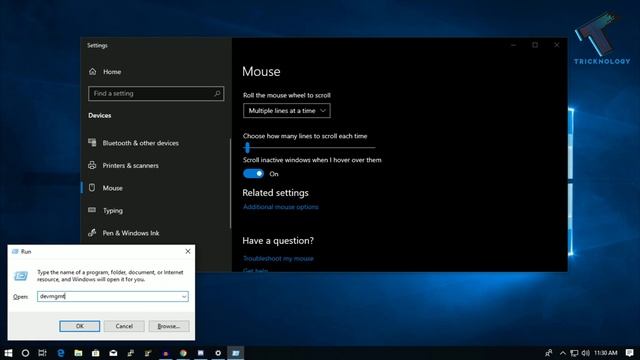Click the Find a setting search box
This screenshot has height=360, width=640.
pyautogui.click(x=156, y=93)
